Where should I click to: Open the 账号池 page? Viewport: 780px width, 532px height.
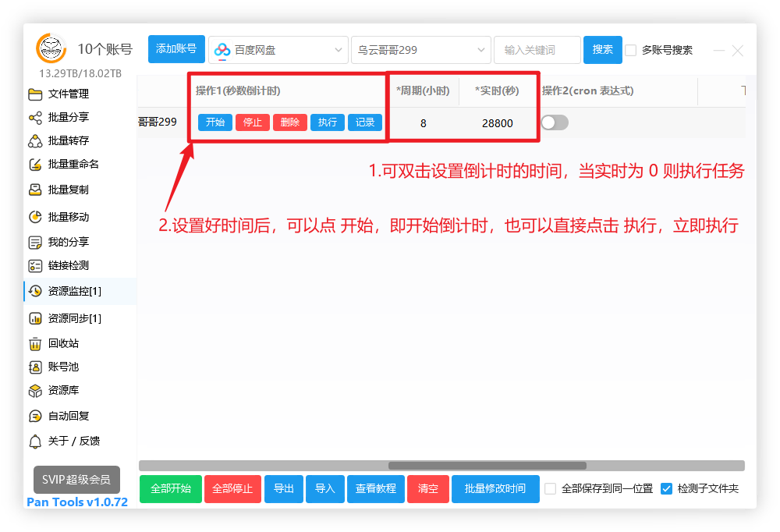(64, 367)
